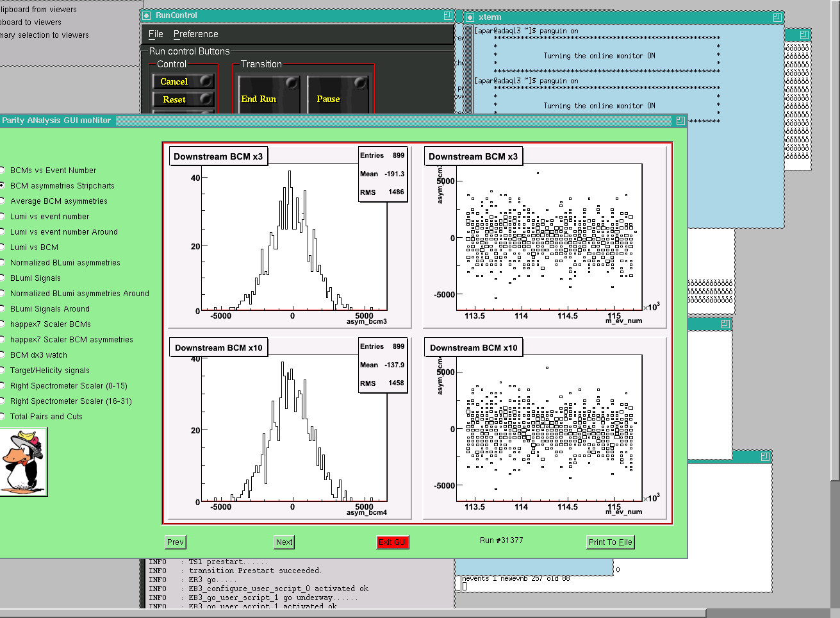Select happex7 Scaler BCMs option
This screenshot has width=840, height=618.
45,324
